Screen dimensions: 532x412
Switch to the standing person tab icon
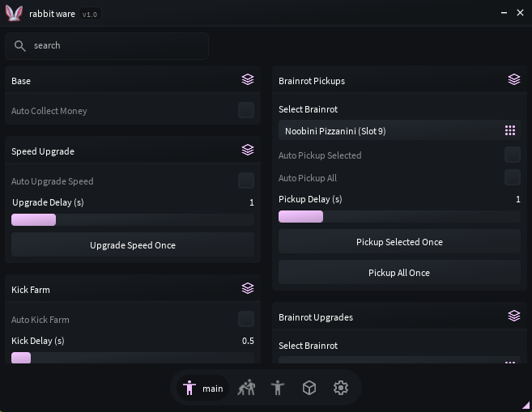click(278, 388)
